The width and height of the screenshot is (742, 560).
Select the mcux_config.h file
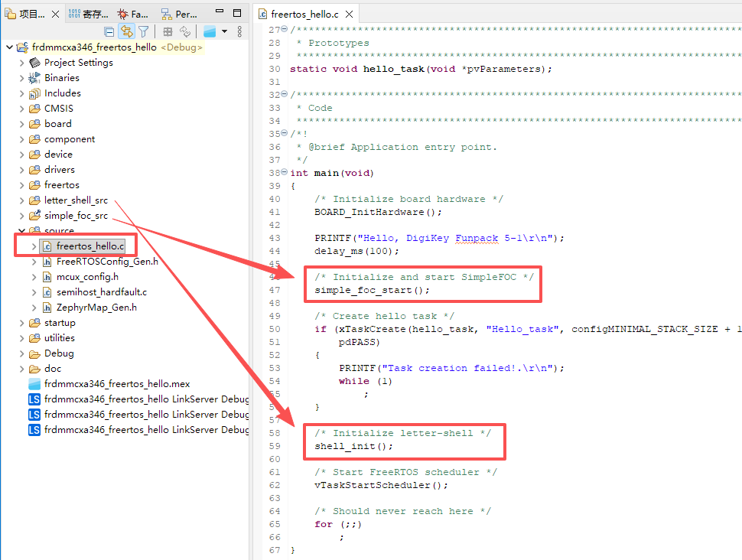click(87, 277)
